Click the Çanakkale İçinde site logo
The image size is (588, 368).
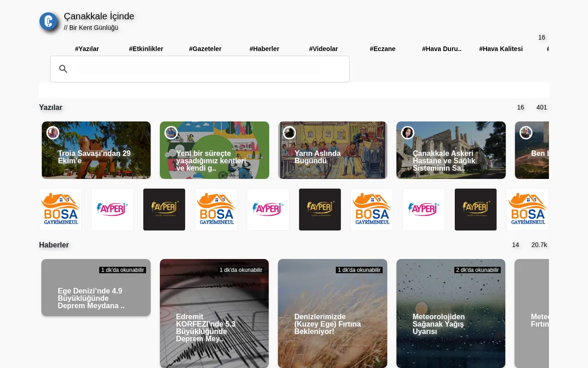pos(48,21)
